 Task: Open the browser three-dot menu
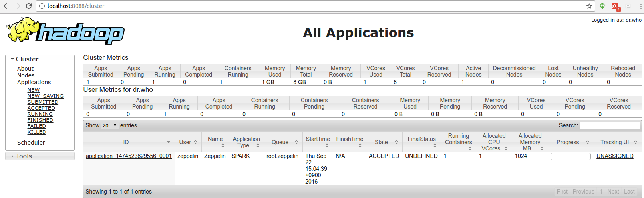click(641, 6)
